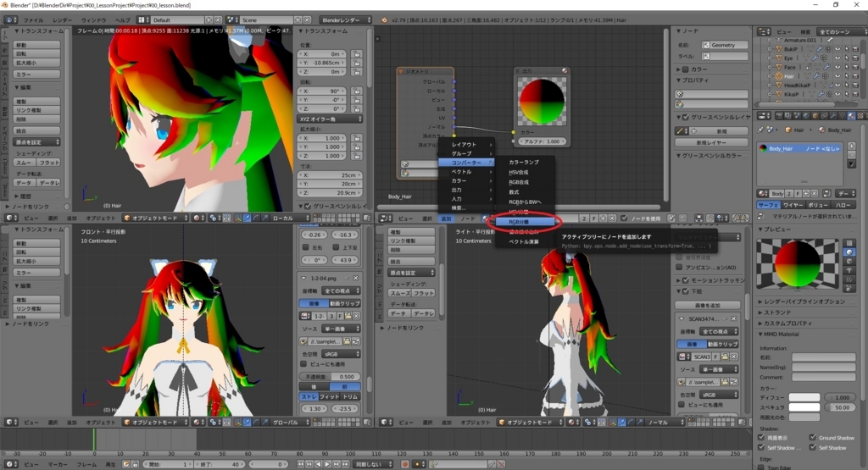Image resolution: width=868 pixels, height=470 pixels.
Task: Enable the モーショントラッキング checkbox
Action: click(x=686, y=280)
